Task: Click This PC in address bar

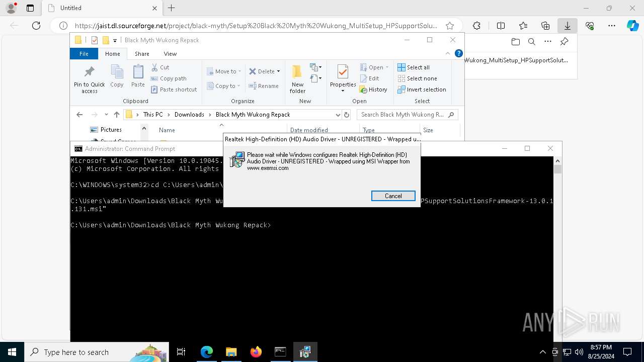Action: point(153,115)
